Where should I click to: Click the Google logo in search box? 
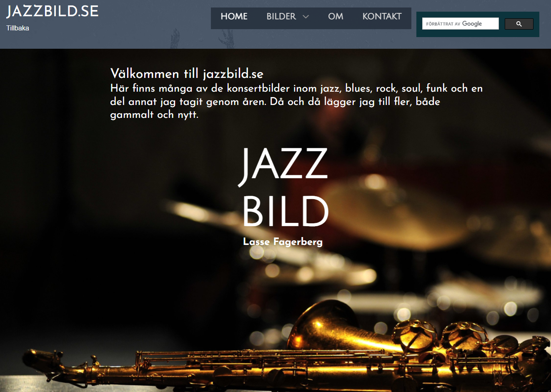(x=472, y=24)
